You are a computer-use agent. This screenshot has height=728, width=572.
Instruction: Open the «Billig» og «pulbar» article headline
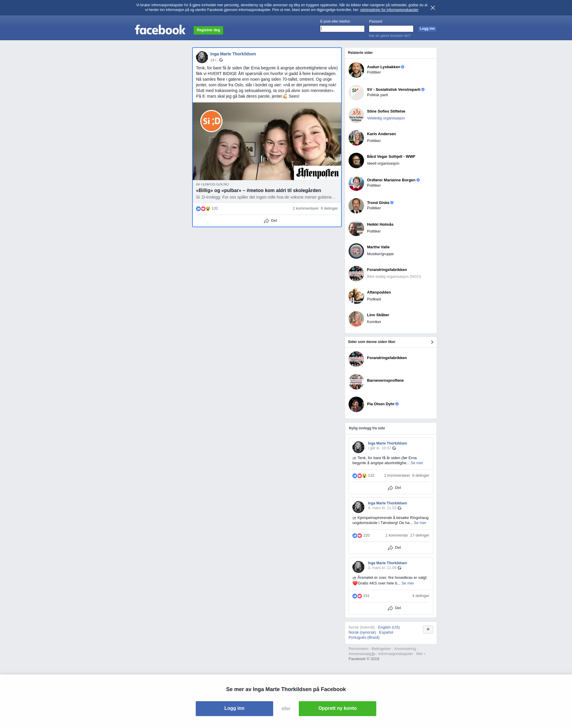pyautogui.click(x=259, y=191)
